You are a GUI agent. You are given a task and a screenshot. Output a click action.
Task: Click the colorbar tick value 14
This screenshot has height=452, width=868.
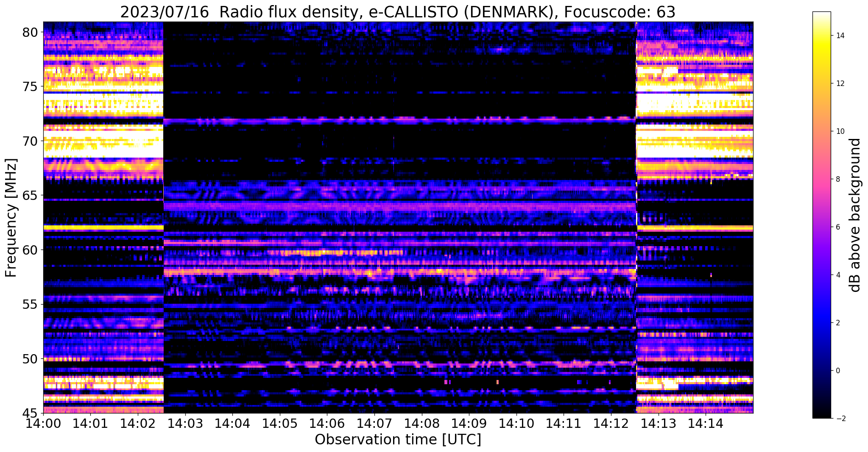(x=840, y=36)
